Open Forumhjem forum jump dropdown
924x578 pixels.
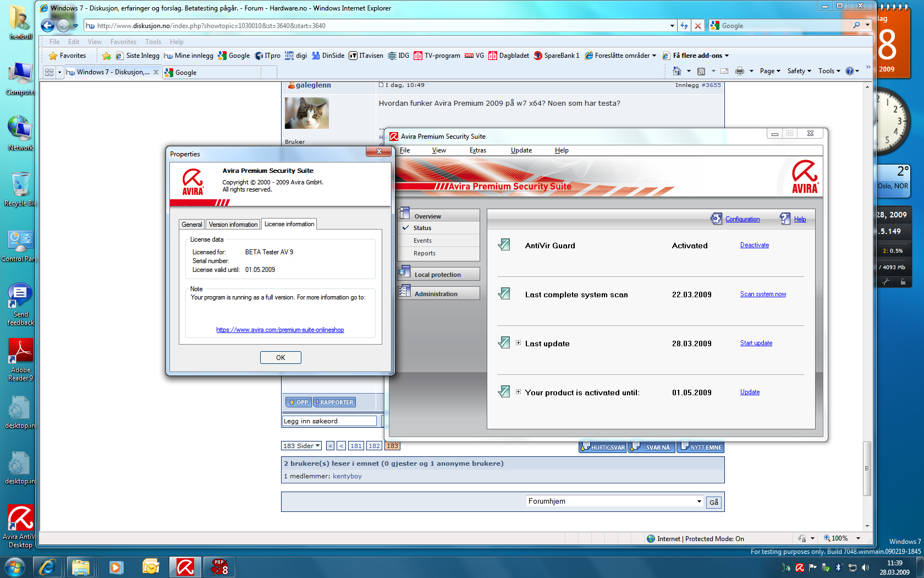pyautogui.click(x=614, y=501)
